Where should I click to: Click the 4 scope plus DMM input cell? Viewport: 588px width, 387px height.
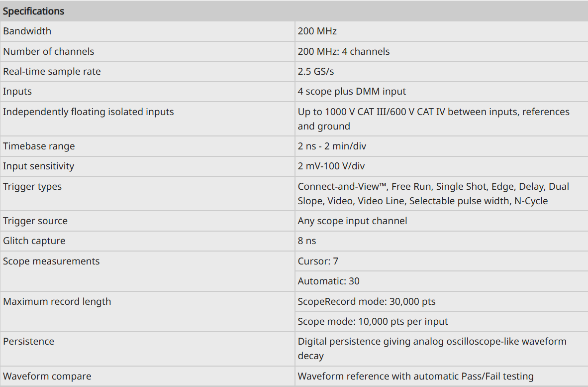441,91
